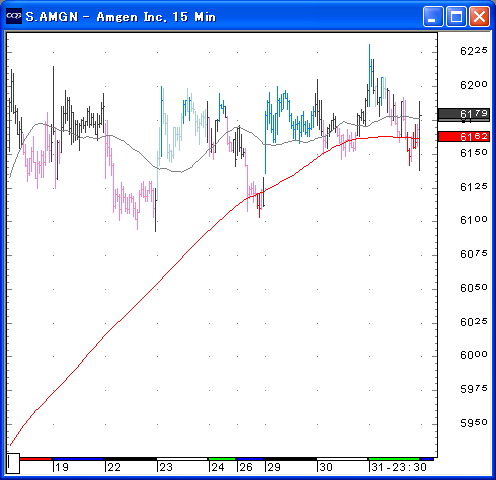Screen dimensions: 496x480
Task: Click the 6150 price scale label
Action: point(474,153)
